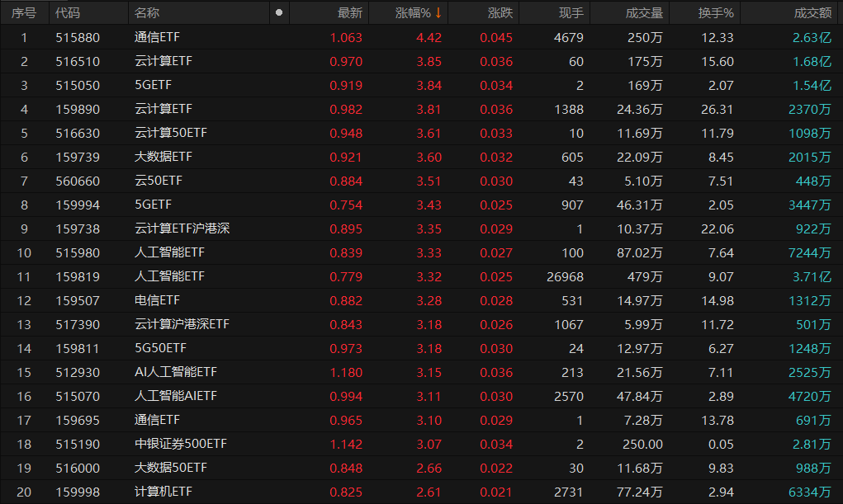Click stock code 159819
This screenshot has height=504, width=843.
click(78, 276)
